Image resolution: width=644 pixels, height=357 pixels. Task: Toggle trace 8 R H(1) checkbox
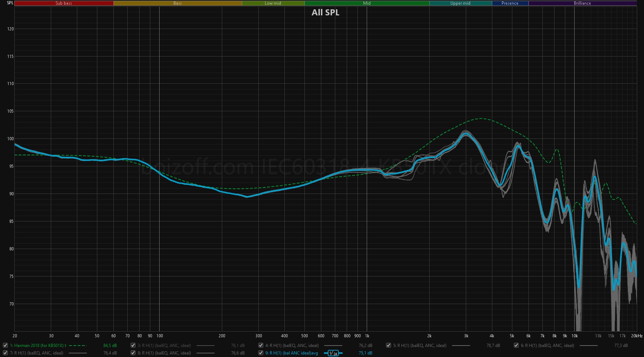[133, 353]
